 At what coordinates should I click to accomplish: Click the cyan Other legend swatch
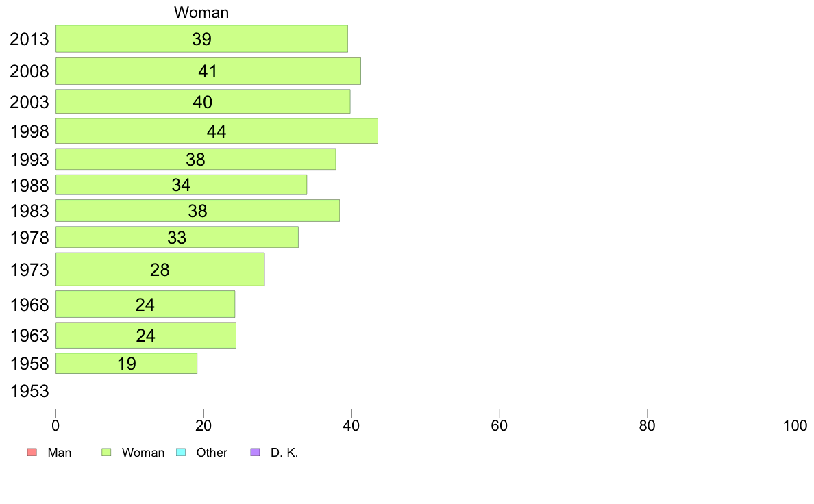tap(181, 453)
